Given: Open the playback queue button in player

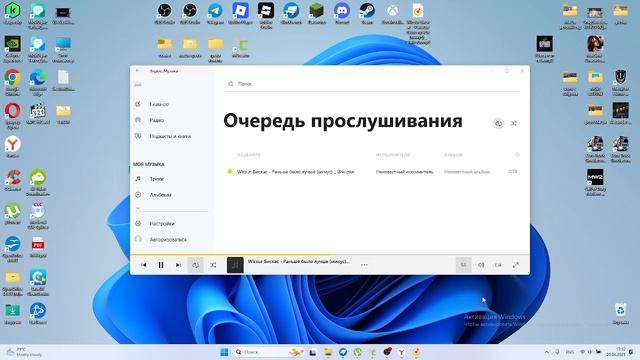Looking at the screenshot, I should click(x=463, y=265).
